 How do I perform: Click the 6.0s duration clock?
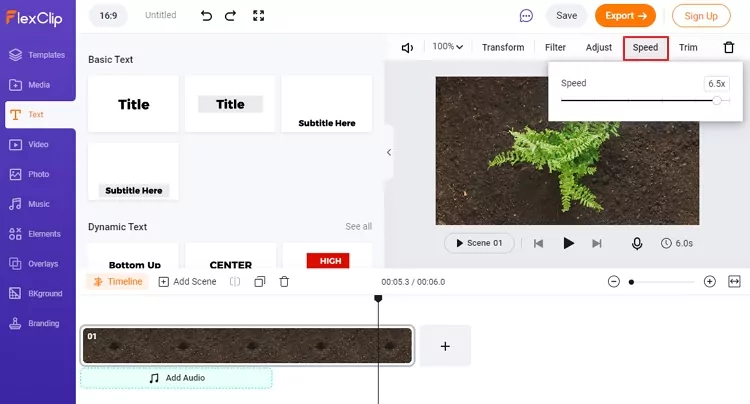677,243
